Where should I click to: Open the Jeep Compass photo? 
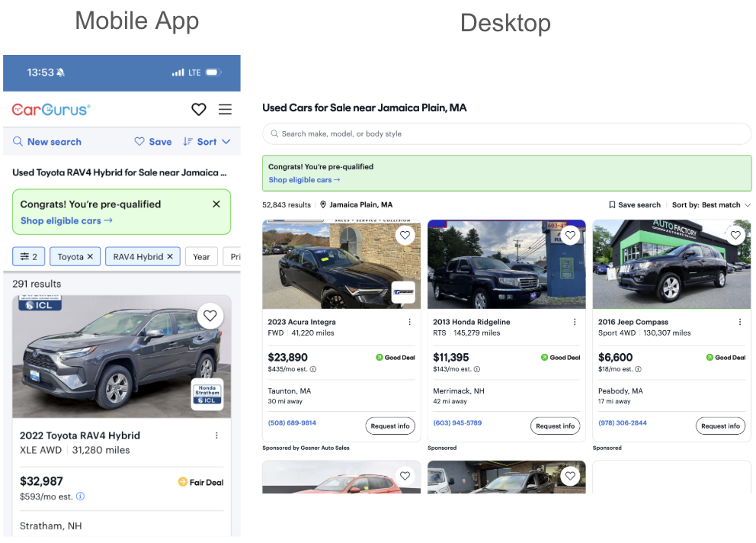tap(671, 265)
